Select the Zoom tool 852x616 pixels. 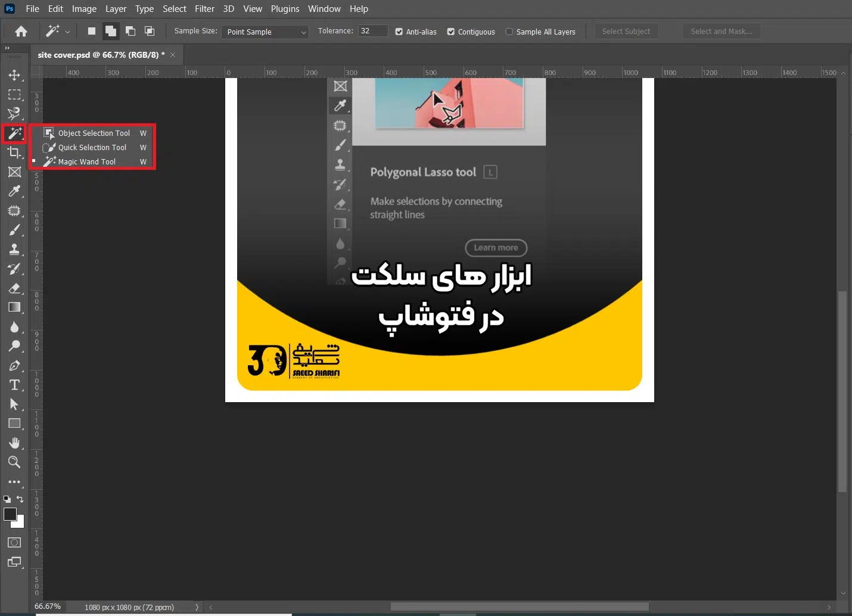coord(14,462)
